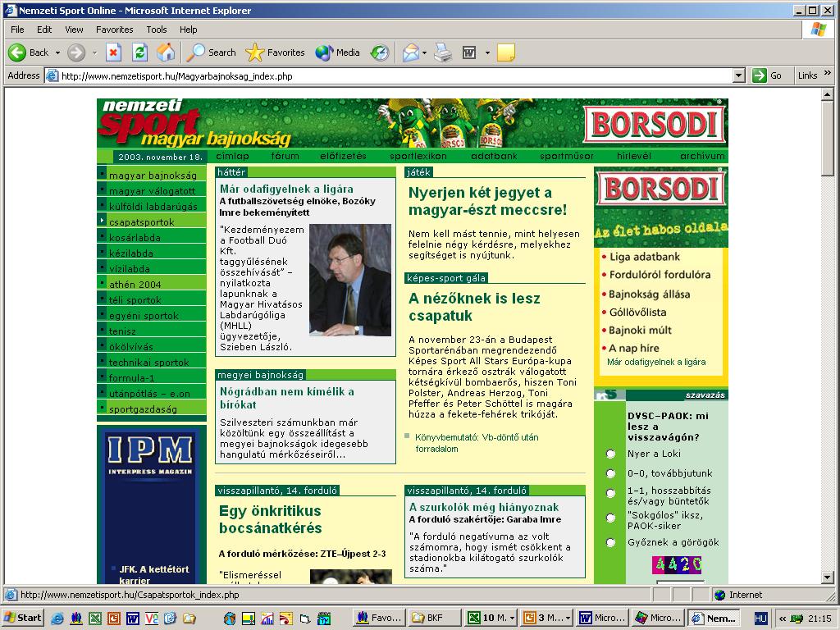The image size is (840, 630).
Task: Open the History clock icon
Action: [x=380, y=52]
